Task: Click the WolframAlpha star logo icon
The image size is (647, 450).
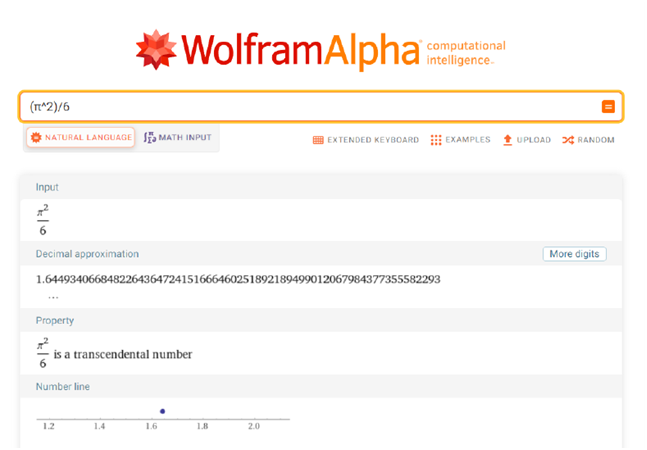Action: click(156, 49)
